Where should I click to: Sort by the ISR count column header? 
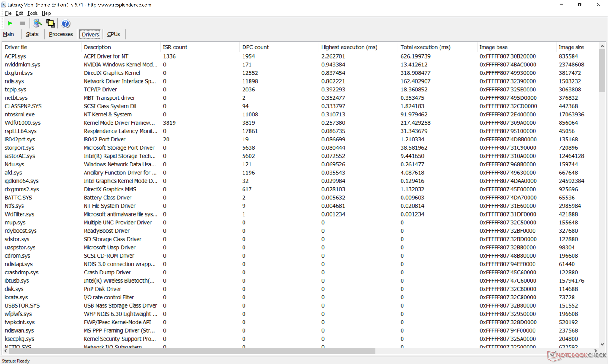(x=200, y=47)
